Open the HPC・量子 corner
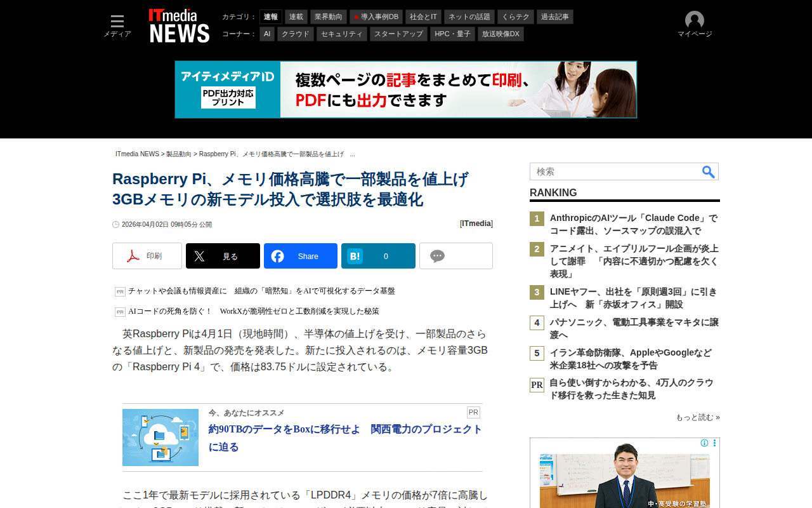The width and height of the screenshot is (812, 508). 452,34
